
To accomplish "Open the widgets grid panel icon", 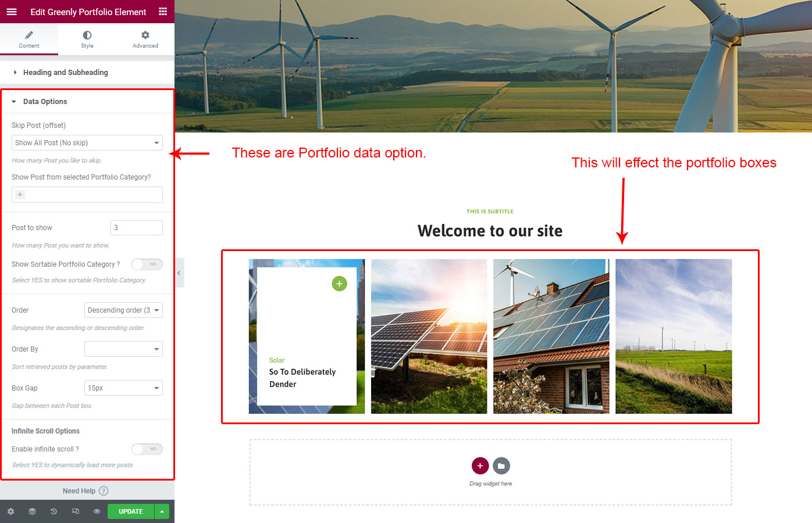I will pos(163,12).
